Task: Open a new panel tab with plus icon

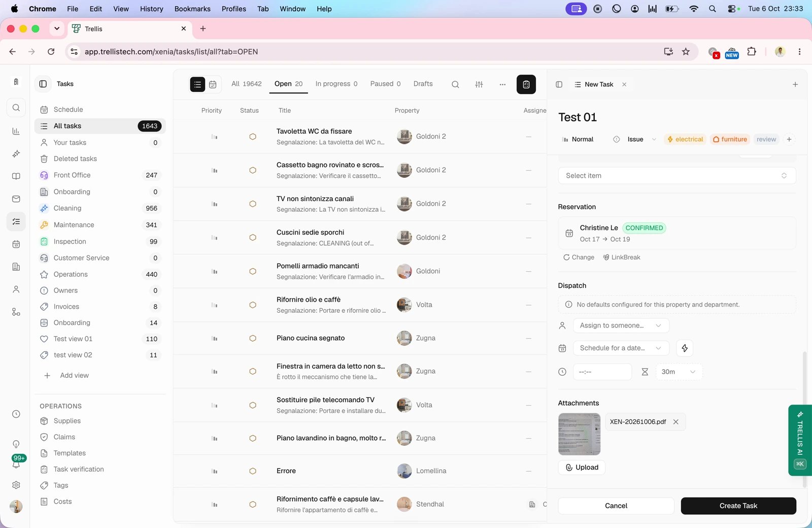Action: pos(795,84)
